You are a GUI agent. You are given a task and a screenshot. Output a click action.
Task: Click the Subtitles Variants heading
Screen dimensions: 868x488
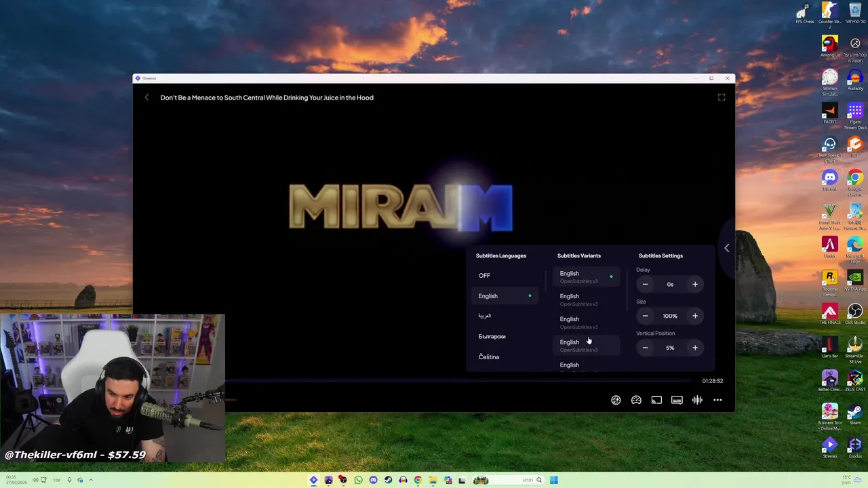578,256
